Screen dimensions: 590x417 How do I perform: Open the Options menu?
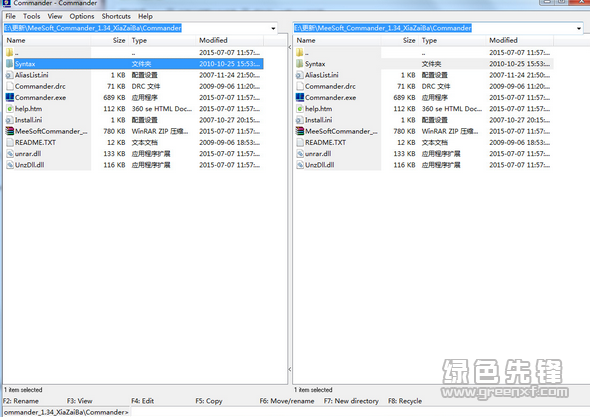coord(82,16)
